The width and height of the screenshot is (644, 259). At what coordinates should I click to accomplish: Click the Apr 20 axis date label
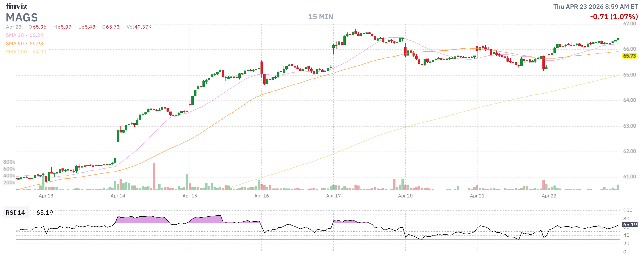(405, 197)
